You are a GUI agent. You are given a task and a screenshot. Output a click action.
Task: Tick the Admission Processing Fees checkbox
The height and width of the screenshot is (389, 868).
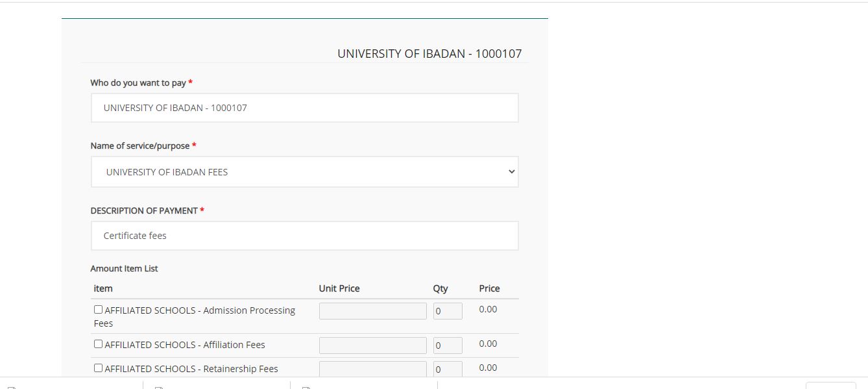(x=98, y=310)
